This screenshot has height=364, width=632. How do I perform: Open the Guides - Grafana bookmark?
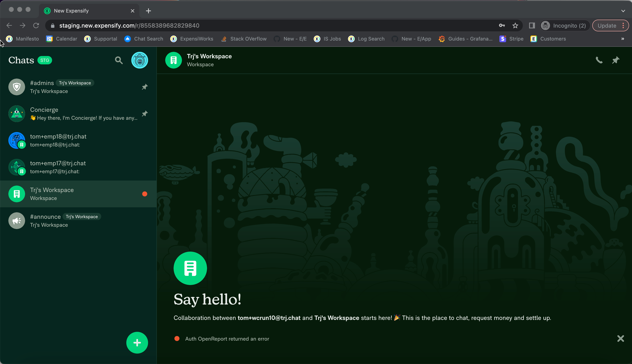[466, 39]
